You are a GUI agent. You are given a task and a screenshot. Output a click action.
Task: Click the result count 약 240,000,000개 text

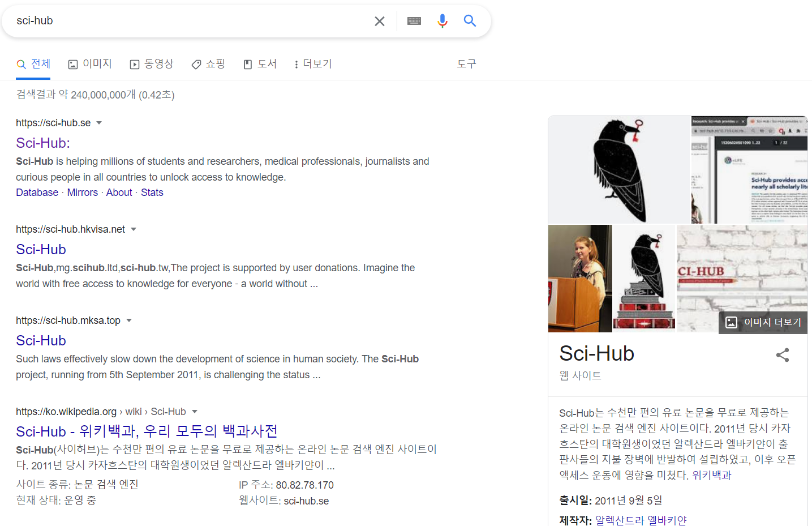[x=97, y=95]
